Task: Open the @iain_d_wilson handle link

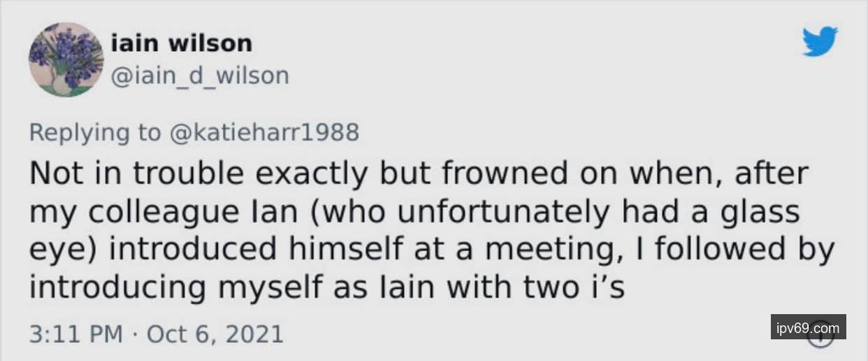Action: click(200, 75)
